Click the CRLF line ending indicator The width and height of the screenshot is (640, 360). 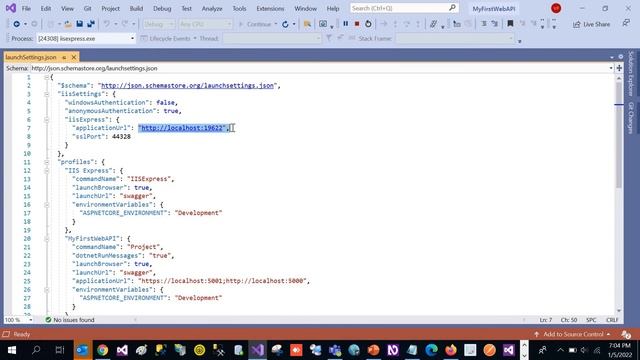tap(612, 320)
